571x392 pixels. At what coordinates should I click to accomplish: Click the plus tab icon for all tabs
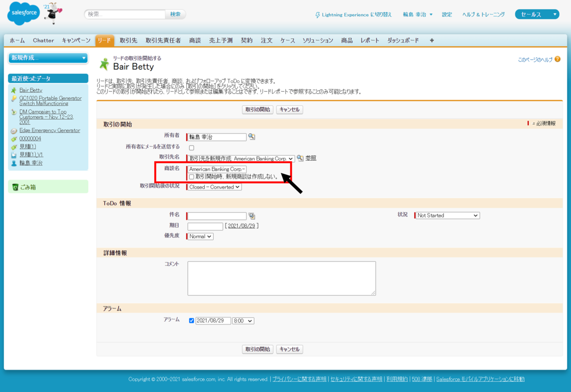pos(432,40)
